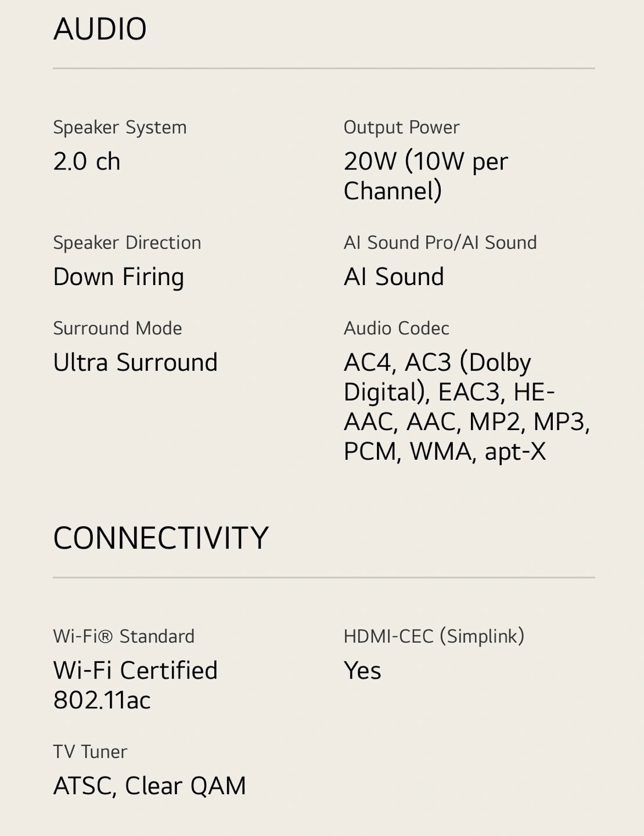This screenshot has height=836, width=644.
Task: Click the Speaker Direction label
Action: 127,242
